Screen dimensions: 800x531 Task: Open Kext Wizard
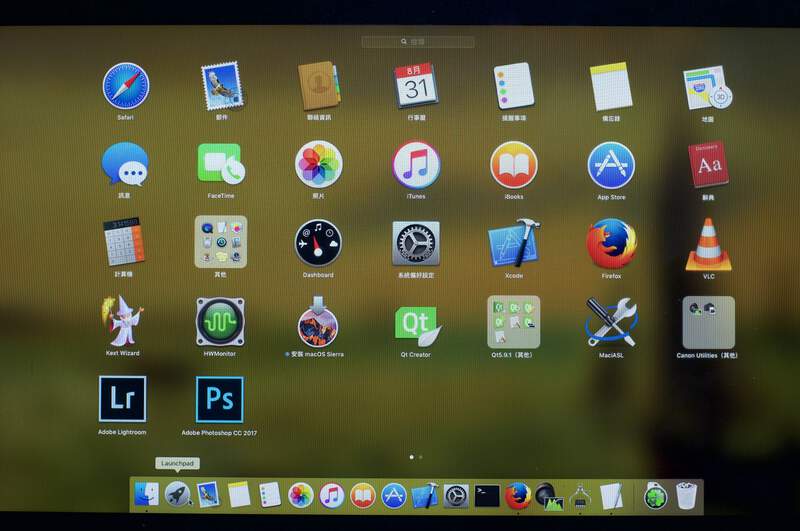tap(123, 321)
